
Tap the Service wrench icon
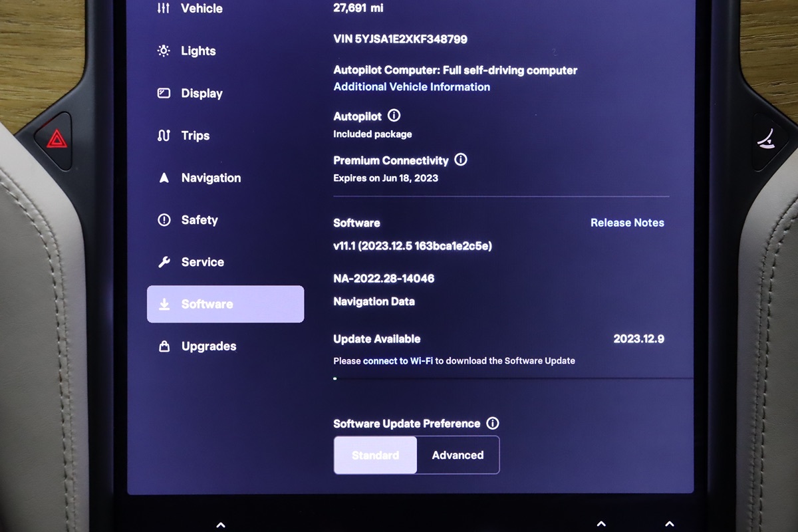pyautogui.click(x=164, y=262)
